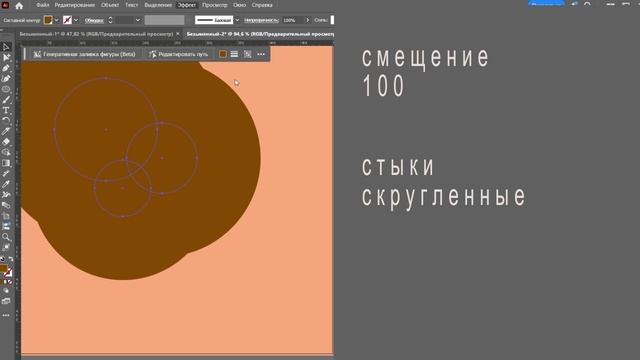Viewport: 640px width, 360px height.
Task: Click the Редактировать путь button
Action: (179, 54)
